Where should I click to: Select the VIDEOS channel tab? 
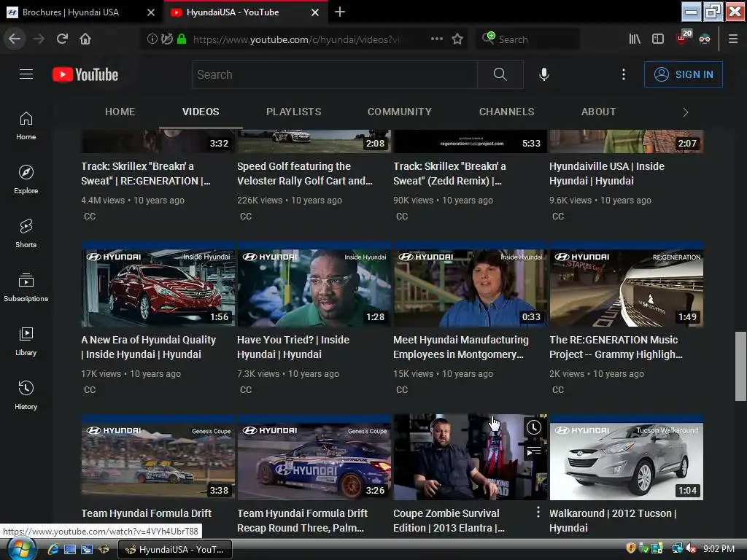tap(201, 112)
